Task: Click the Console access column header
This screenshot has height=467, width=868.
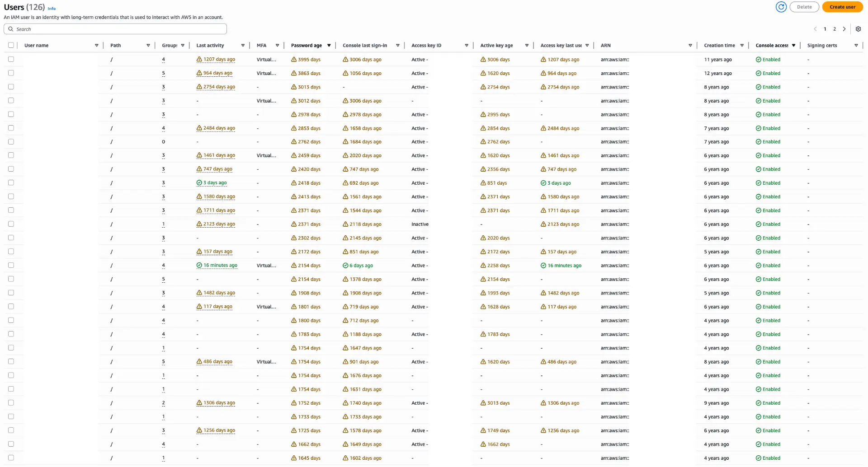Action: [x=772, y=45]
